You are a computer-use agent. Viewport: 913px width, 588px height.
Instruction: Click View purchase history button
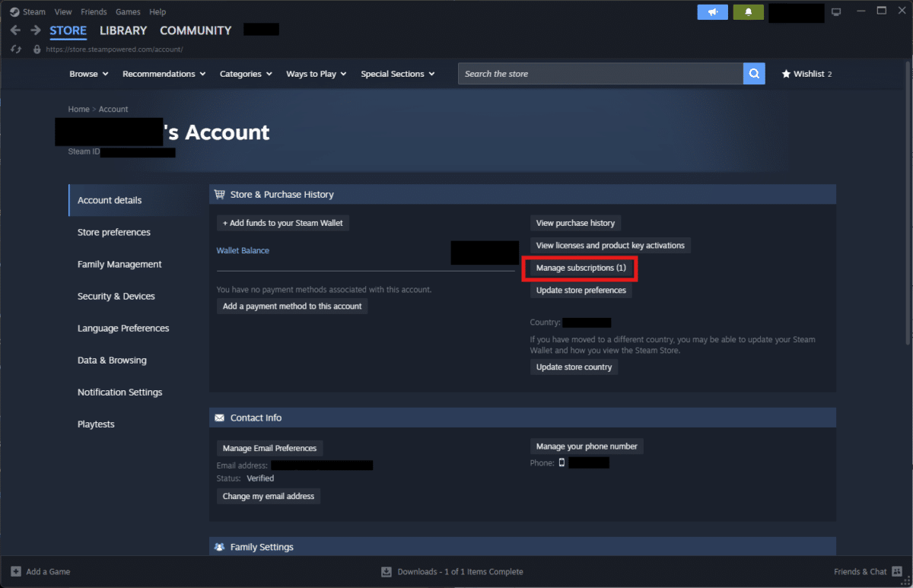tap(575, 223)
